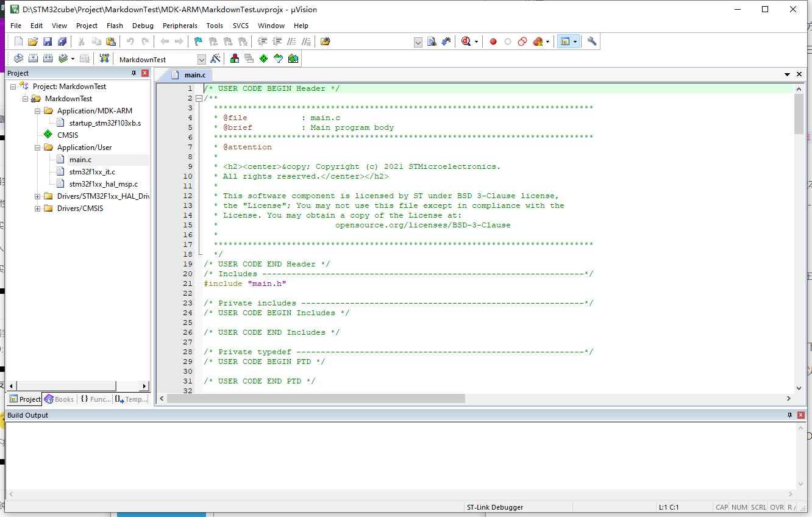Viewport: 812px width, 517px height.
Task: Click the Open file folder icon
Action: 33,41
